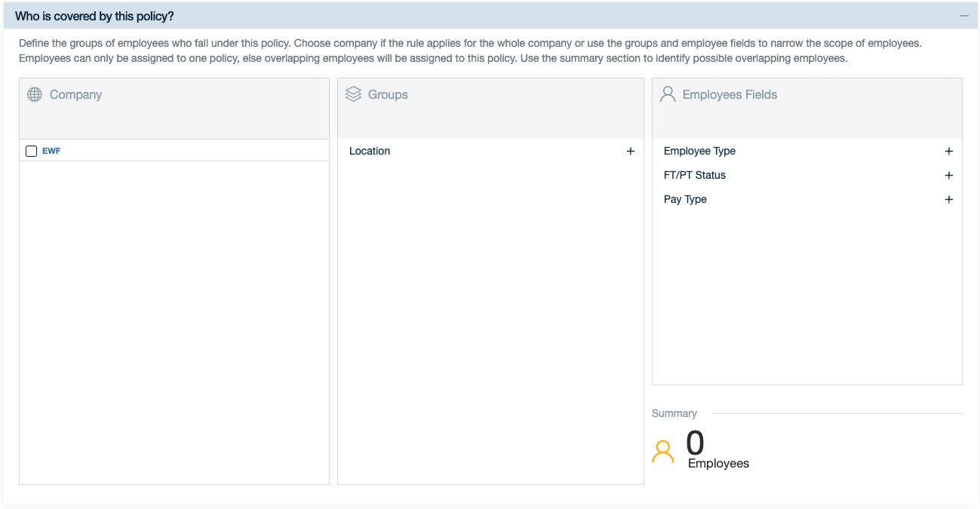980x509 pixels.
Task: Check the EWF company checkbox
Action: [31, 151]
